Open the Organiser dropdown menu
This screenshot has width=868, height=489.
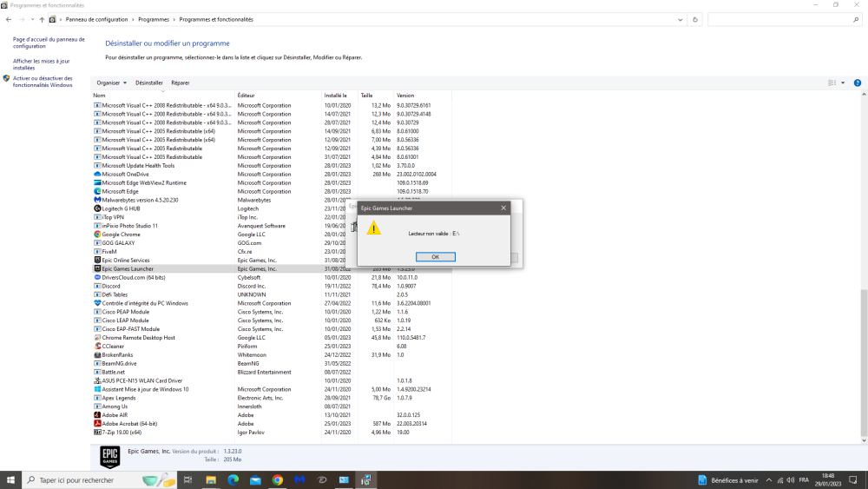point(111,83)
